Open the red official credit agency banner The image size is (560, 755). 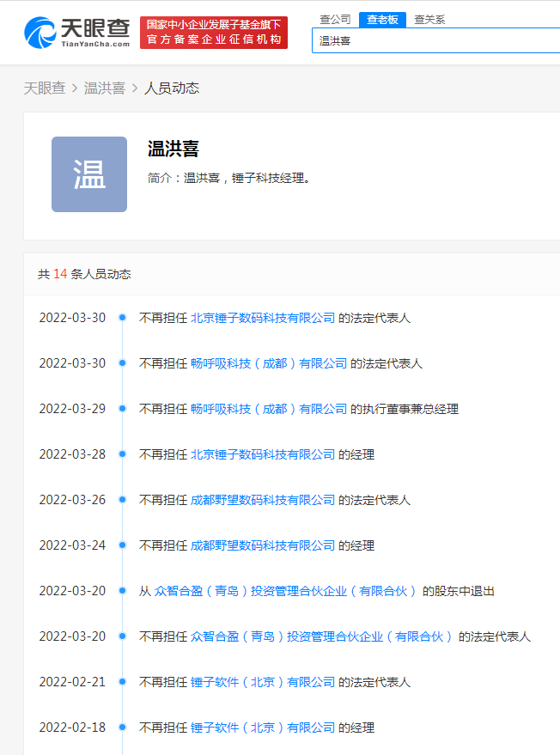coord(214,33)
